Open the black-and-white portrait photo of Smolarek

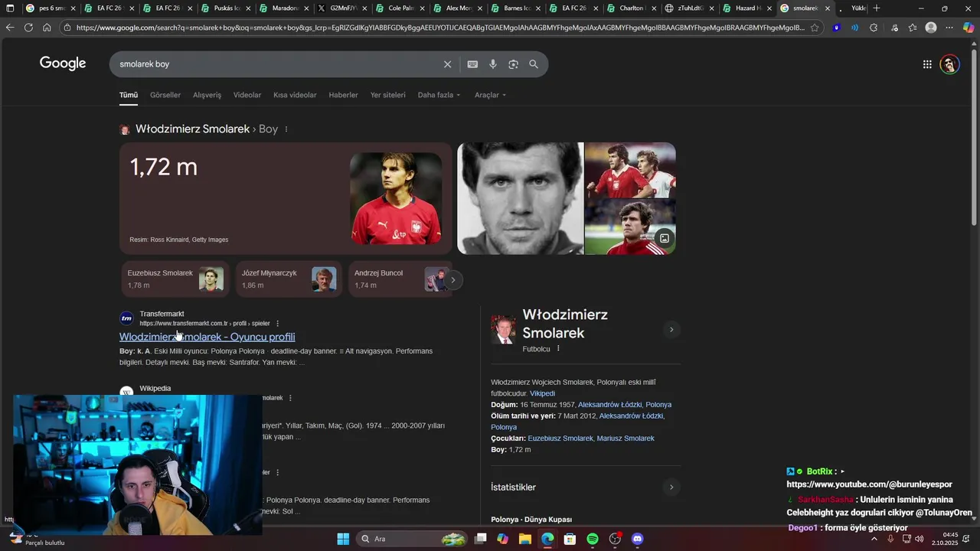coord(520,198)
